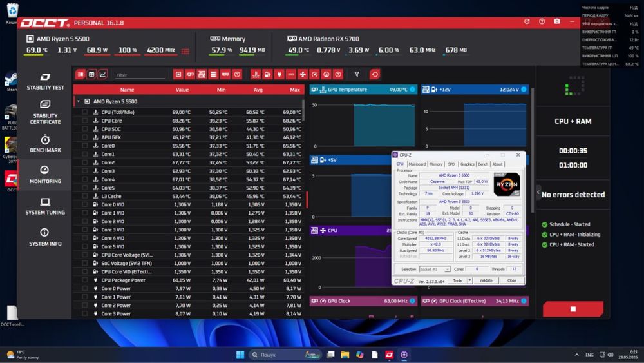Tick the Core 0 VID row checkbox
Screen dimensions: 644x363
[x=84, y=204]
